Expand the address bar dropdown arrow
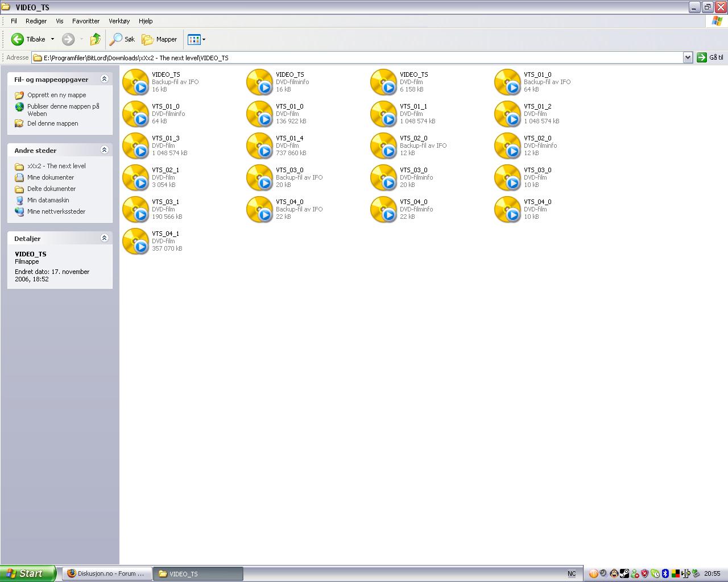Image resolution: width=728 pixels, height=582 pixels. tap(687, 57)
